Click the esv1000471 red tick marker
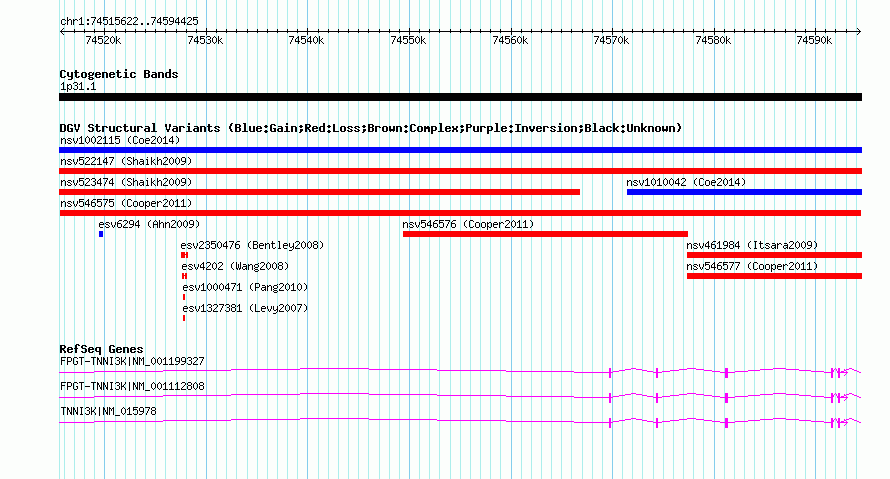The width and height of the screenshot is (890, 479). point(184,297)
